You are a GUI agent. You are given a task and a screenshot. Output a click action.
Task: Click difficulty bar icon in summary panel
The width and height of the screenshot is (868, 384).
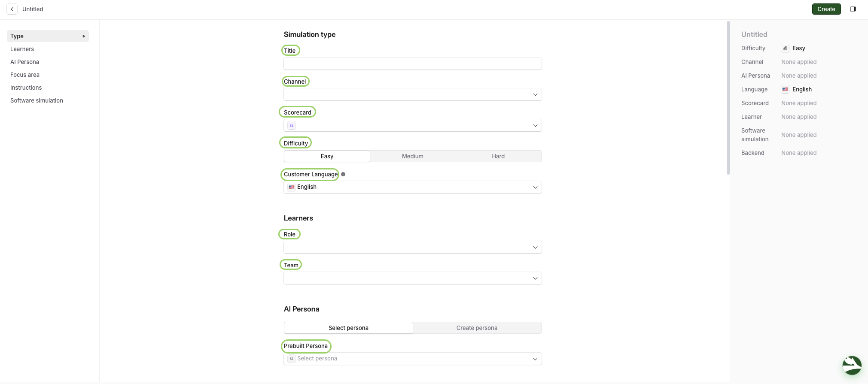(x=785, y=48)
